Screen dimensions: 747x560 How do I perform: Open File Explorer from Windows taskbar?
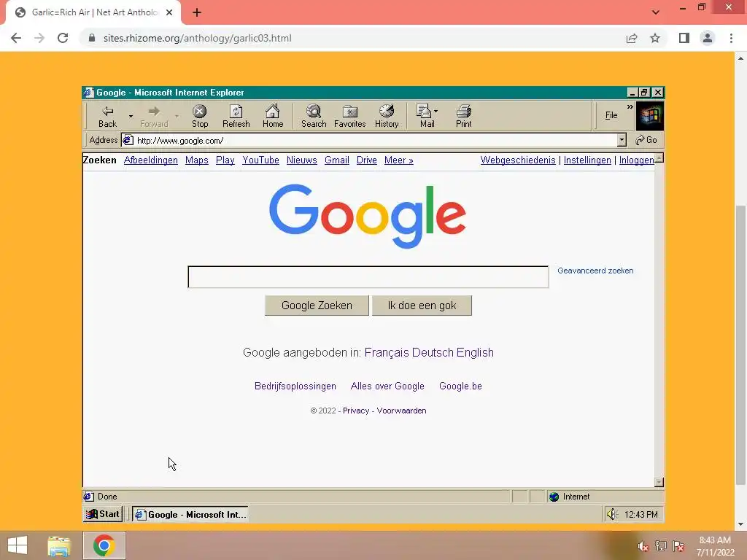click(x=59, y=545)
